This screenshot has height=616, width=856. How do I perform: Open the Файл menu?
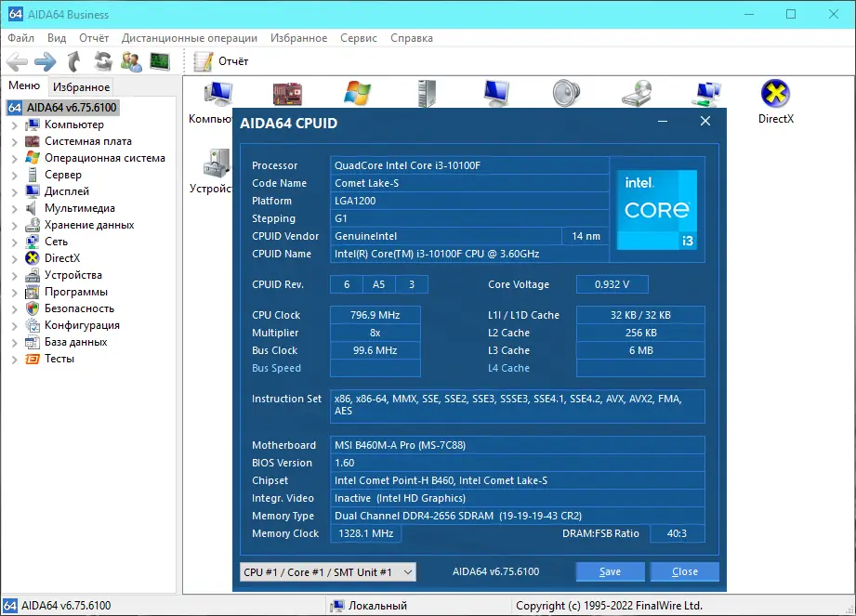(x=20, y=38)
